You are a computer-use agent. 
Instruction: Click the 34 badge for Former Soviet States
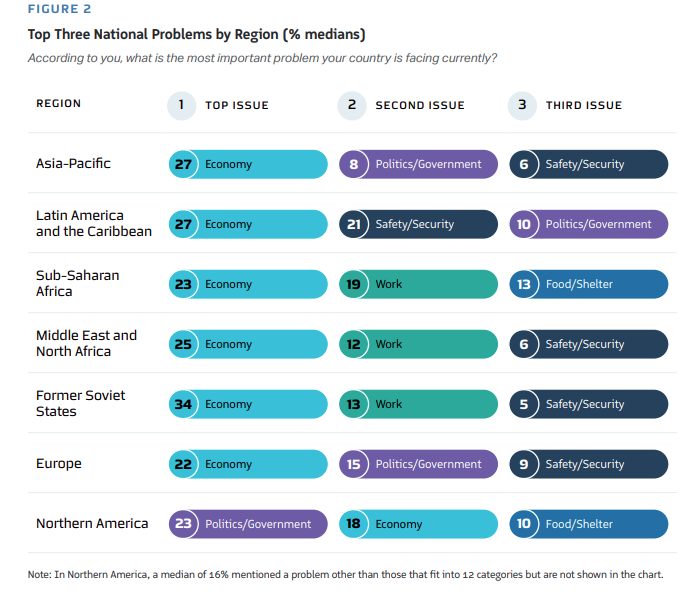click(183, 404)
